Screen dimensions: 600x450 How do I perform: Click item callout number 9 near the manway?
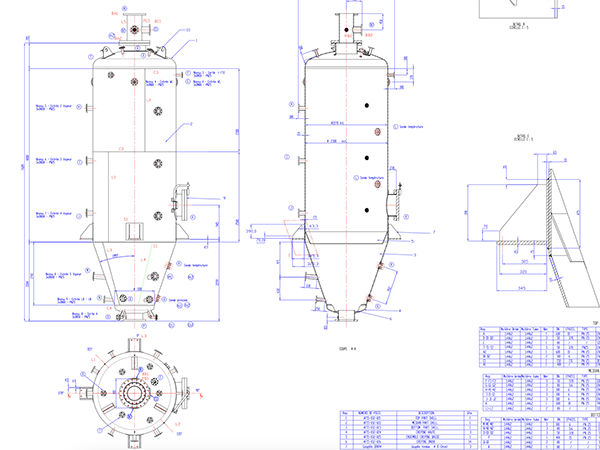(224, 198)
